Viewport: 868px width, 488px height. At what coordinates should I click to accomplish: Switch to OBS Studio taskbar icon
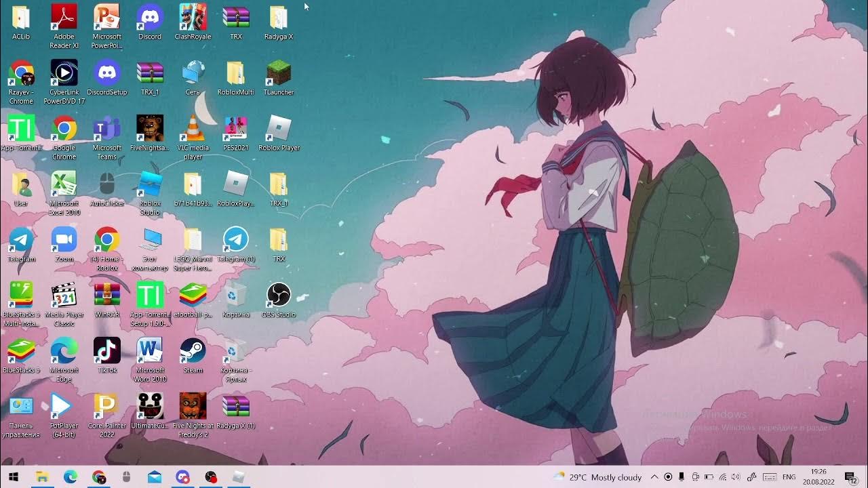211,477
